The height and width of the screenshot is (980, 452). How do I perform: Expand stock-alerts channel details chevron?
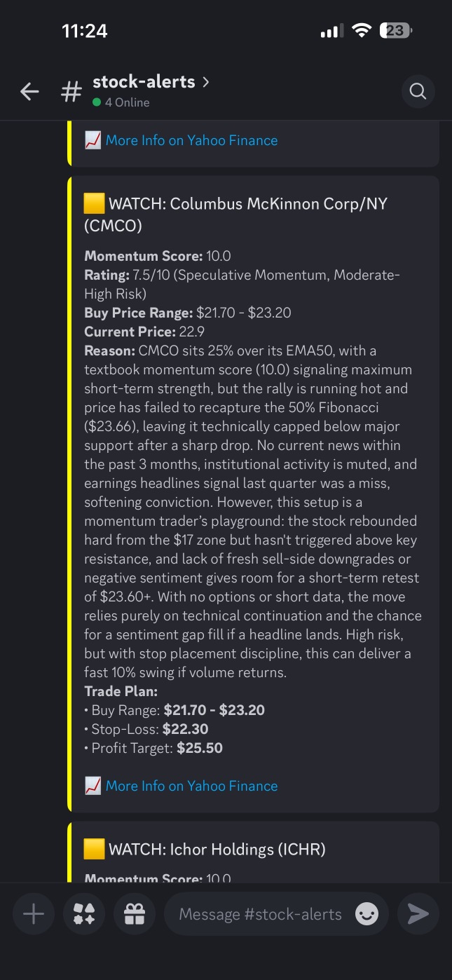coord(205,81)
